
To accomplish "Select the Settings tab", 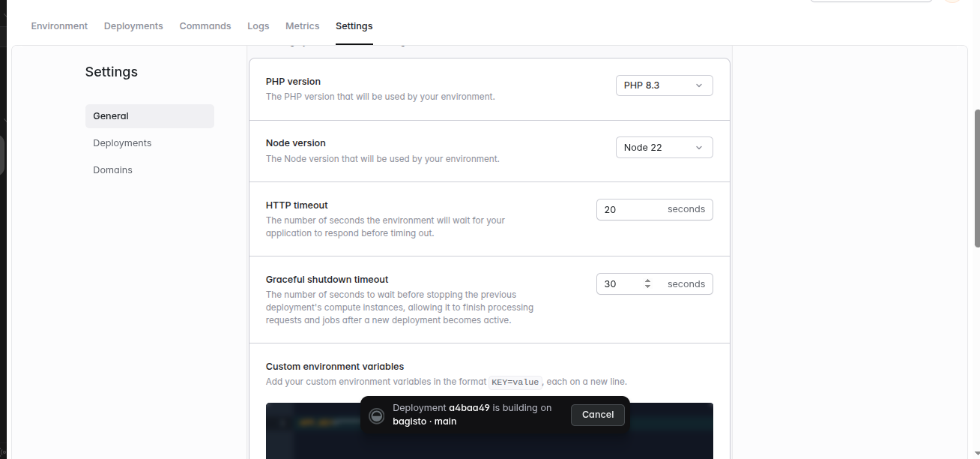I will 354,26.
